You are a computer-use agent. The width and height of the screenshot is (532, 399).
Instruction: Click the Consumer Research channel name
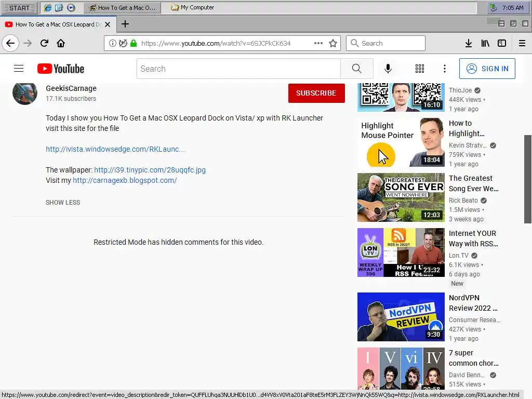[x=474, y=320]
